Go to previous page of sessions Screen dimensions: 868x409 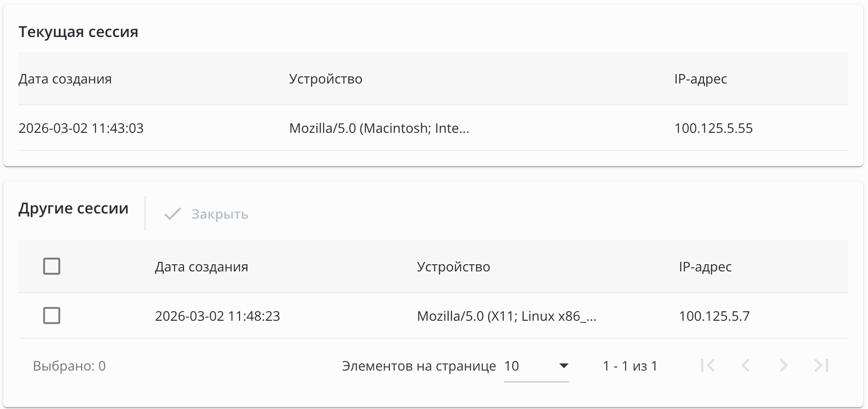(746, 365)
